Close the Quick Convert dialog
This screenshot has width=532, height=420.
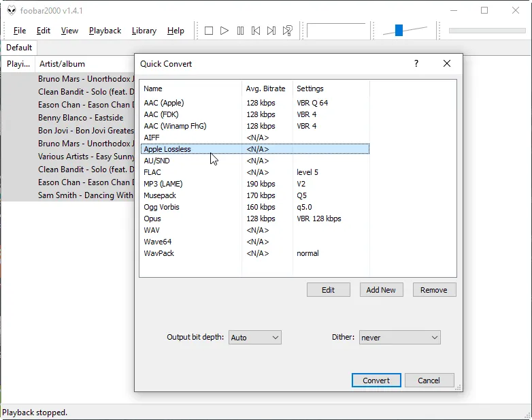[447, 63]
